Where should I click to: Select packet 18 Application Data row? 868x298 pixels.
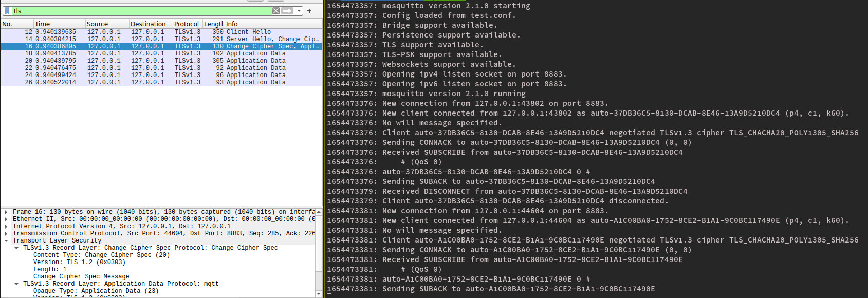coord(161,53)
